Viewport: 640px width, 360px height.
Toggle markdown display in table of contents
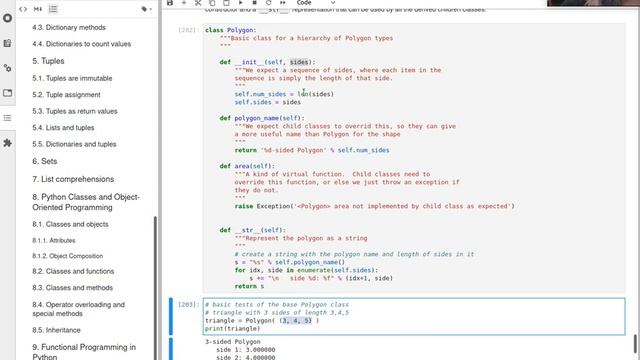38,9
